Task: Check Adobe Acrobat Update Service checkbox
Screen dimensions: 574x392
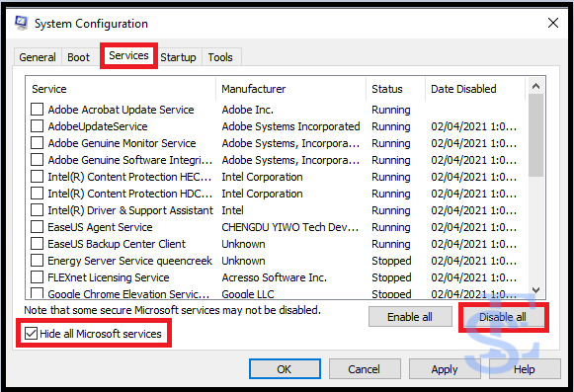Action: 37,110
